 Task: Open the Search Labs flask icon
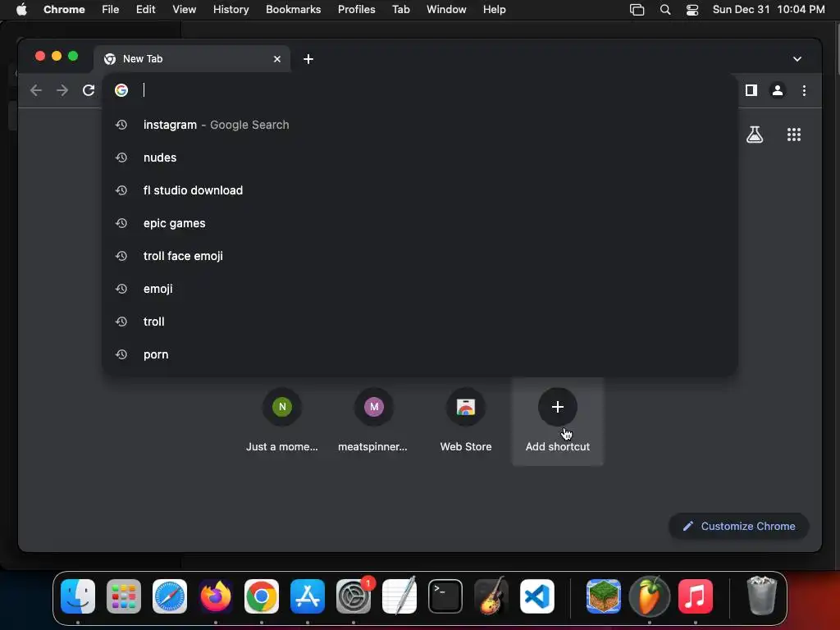tap(755, 135)
